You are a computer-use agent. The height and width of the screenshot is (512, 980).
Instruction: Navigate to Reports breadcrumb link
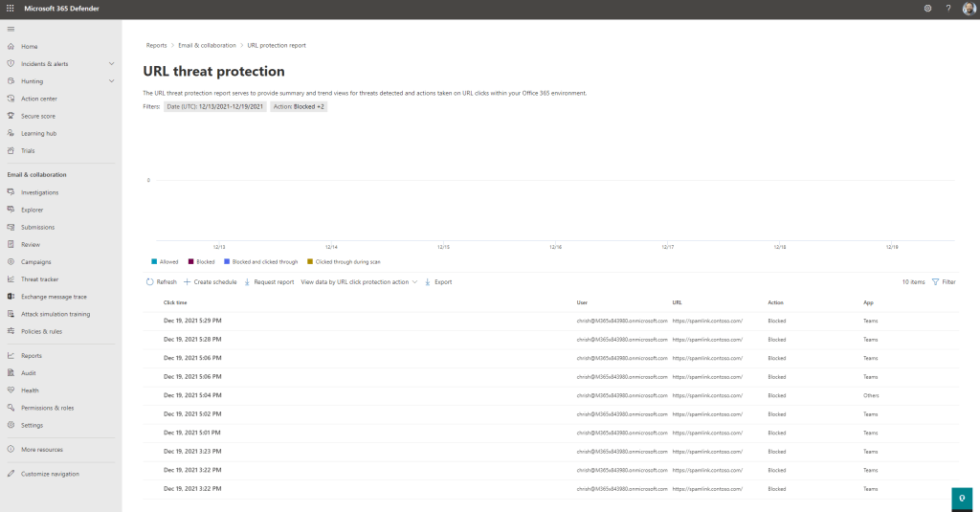(x=156, y=45)
